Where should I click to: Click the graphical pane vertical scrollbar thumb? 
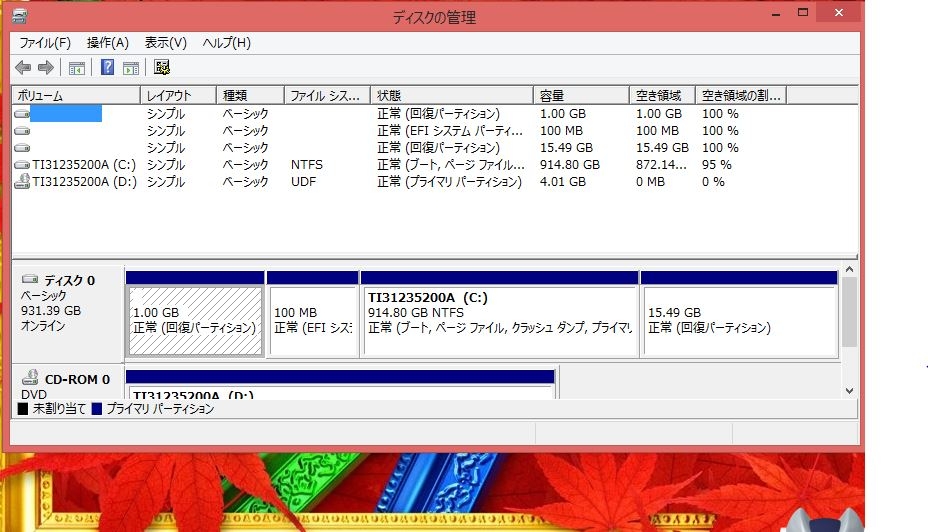(850, 312)
